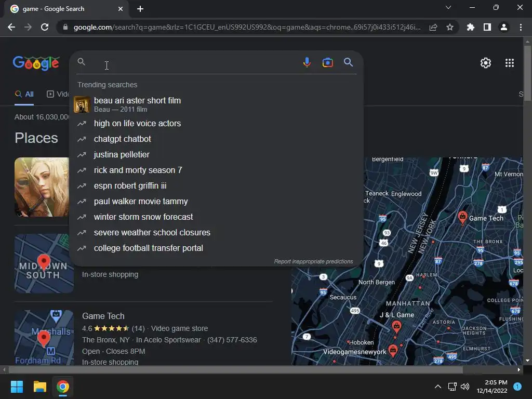
Task: Click the voice search microphone icon
Action: [x=307, y=62]
